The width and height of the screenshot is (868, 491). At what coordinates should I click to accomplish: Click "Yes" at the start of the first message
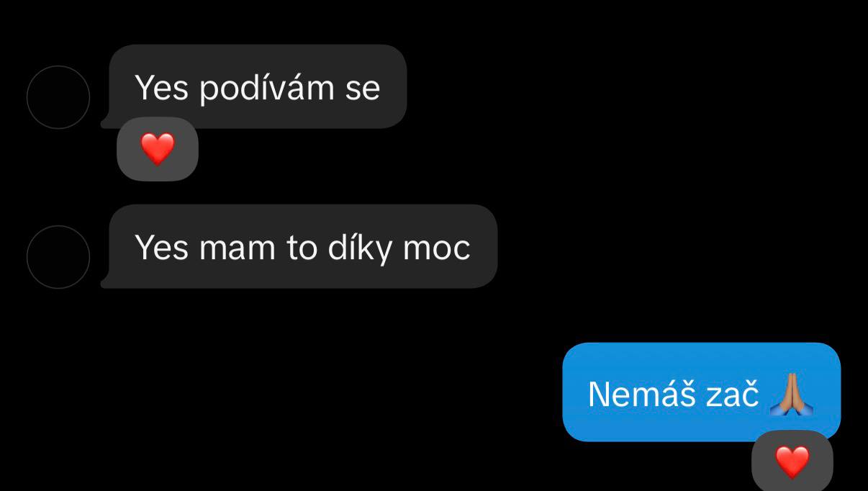162,88
